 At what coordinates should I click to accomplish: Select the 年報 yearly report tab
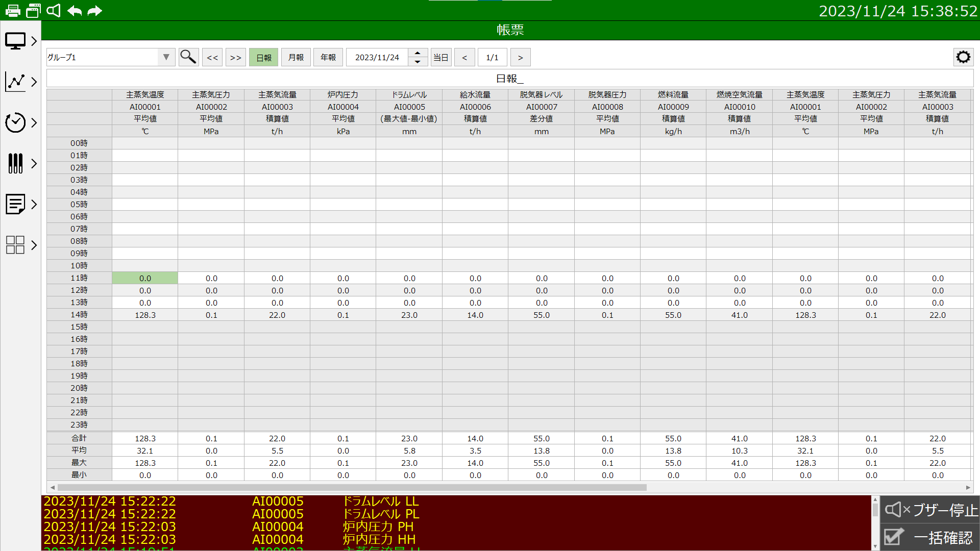click(x=328, y=57)
